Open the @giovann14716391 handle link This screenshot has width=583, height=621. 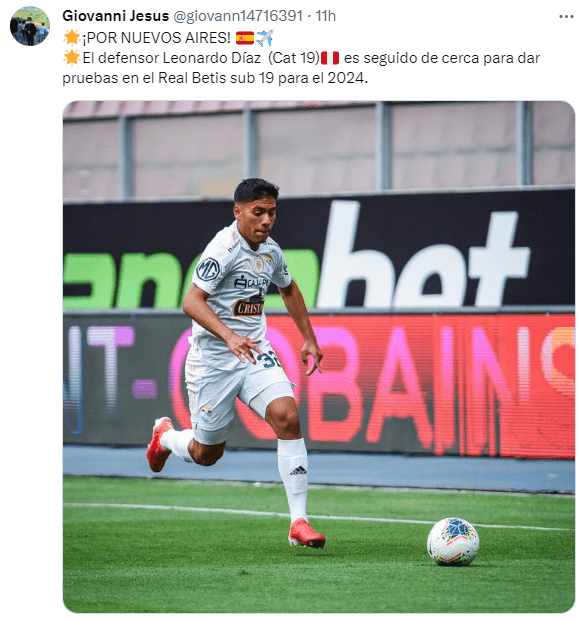pyautogui.click(x=238, y=16)
